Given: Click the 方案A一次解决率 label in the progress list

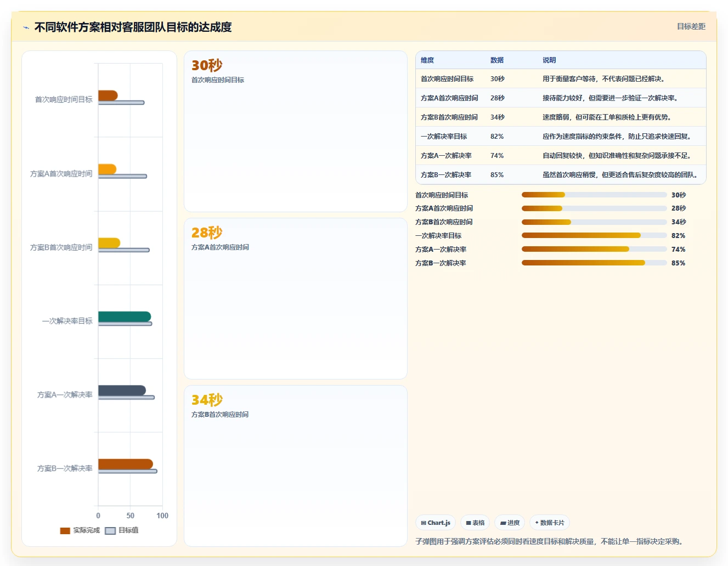Looking at the screenshot, I should pos(441,250).
